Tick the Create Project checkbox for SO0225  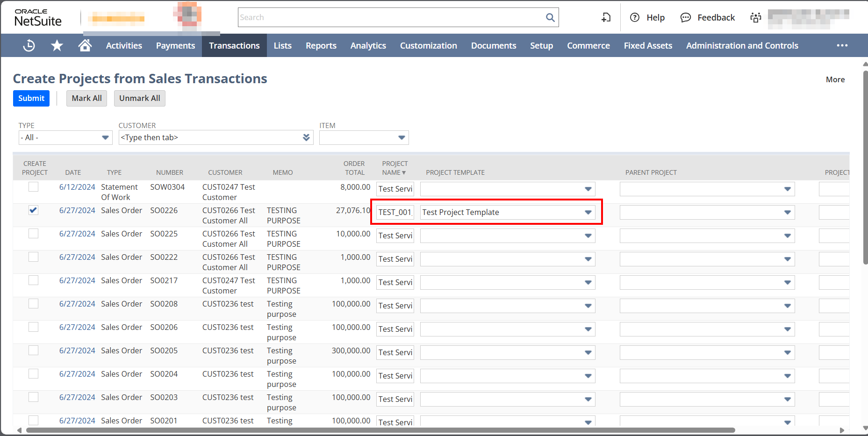point(33,234)
